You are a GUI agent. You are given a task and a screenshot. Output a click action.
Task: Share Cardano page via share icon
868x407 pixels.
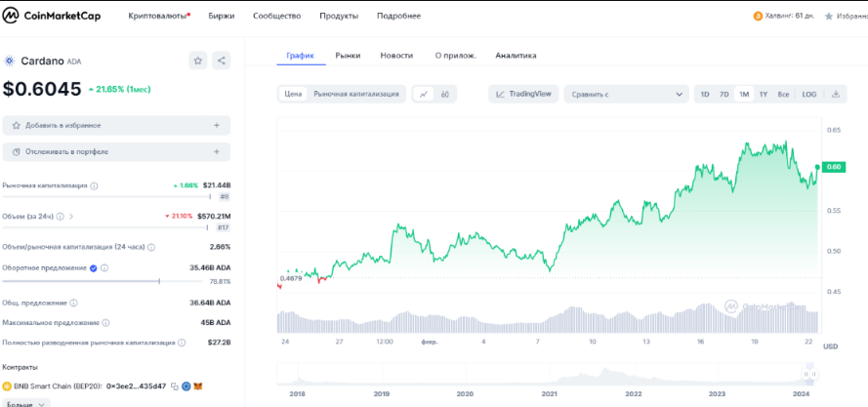(222, 61)
